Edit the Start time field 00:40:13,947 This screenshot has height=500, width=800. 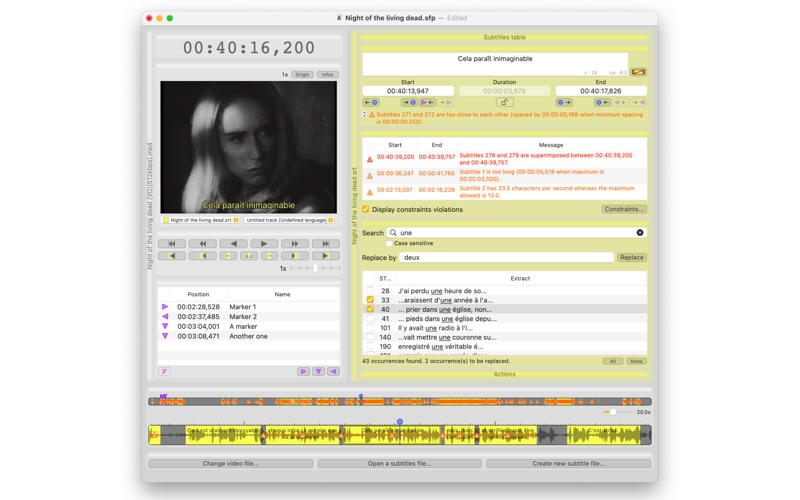tap(408, 91)
